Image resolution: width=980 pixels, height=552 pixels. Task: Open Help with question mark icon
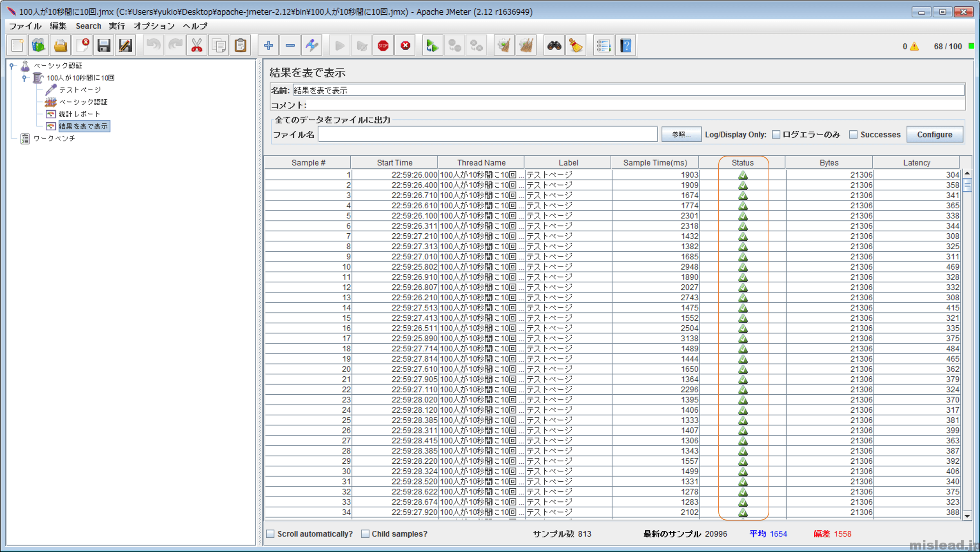(625, 45)
